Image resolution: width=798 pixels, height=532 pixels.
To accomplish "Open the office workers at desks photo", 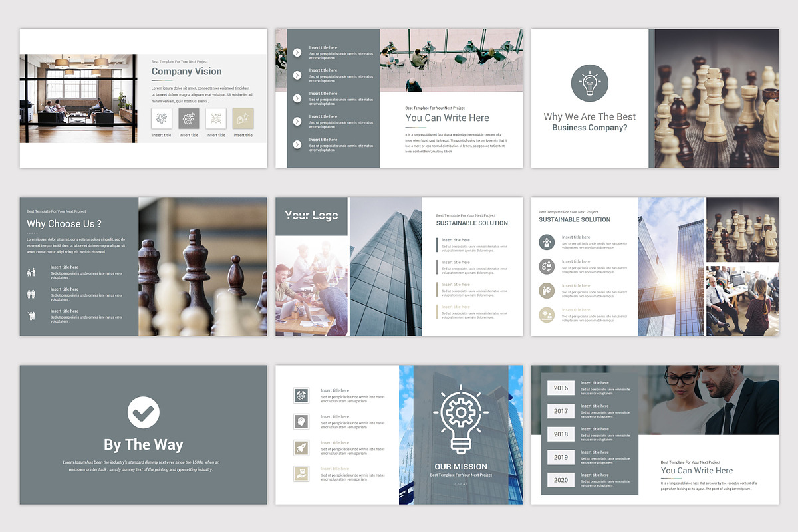I will coord(743,301).
